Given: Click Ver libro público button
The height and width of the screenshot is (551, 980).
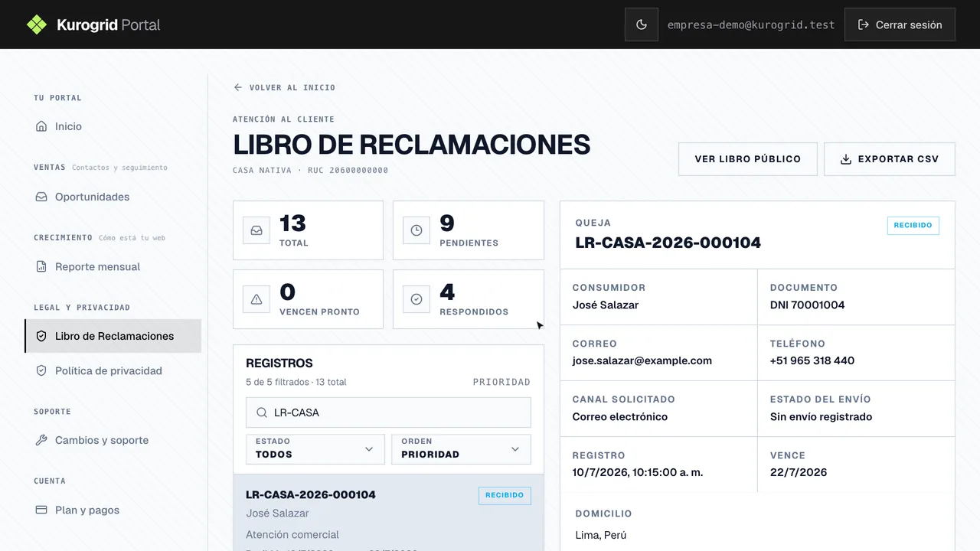Looking at the screenshot, I should click(x=747, y=159).
